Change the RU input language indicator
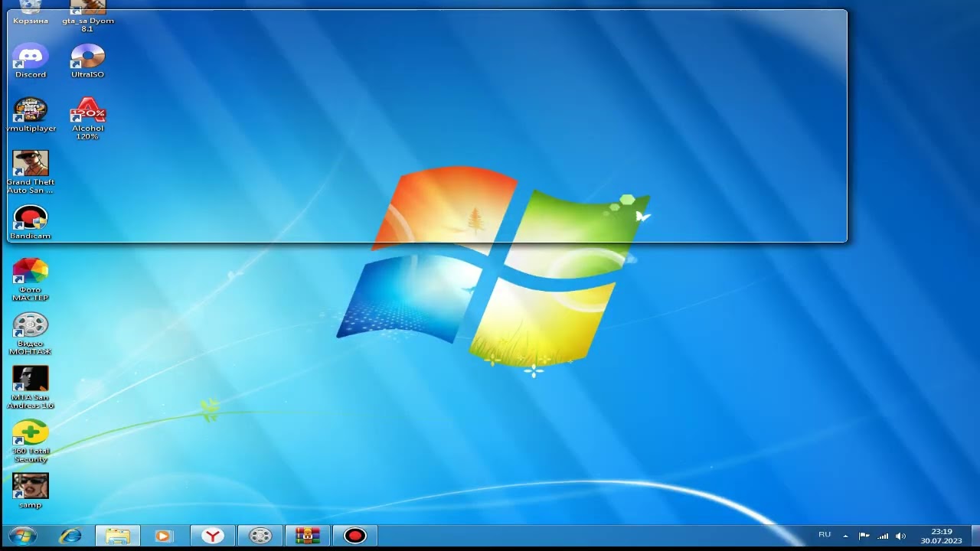 point(825,535)
